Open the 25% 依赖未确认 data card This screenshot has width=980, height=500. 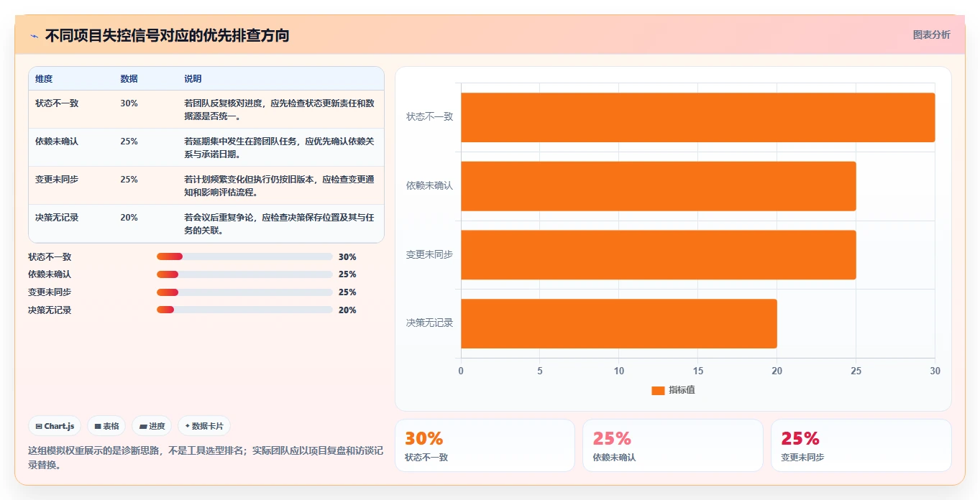tap(672, 445)
